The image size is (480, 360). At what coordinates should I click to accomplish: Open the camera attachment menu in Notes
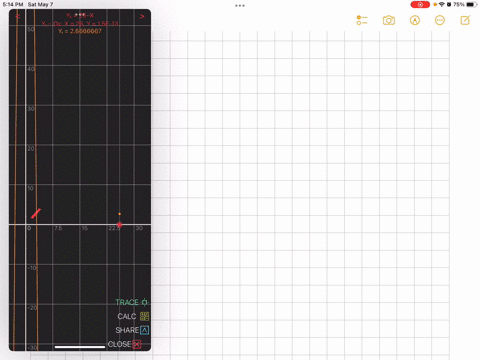[x=389, y=20]
